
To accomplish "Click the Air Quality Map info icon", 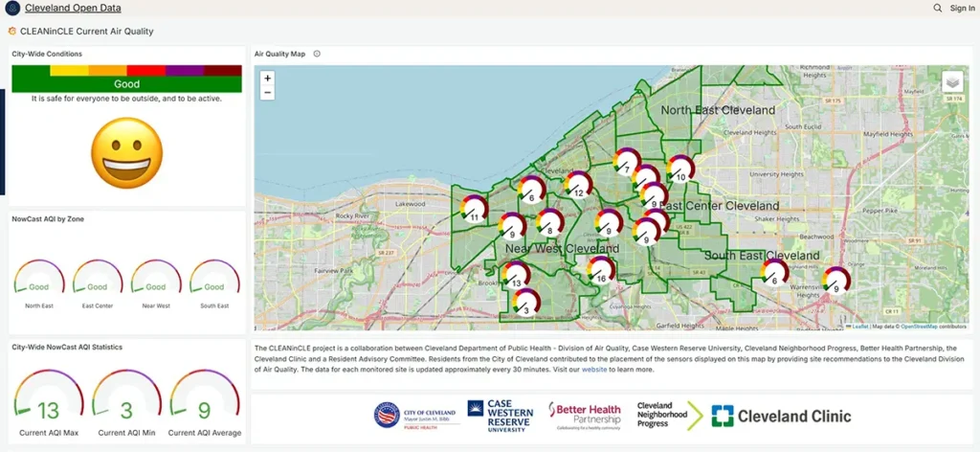I will (x=317, y=54).
